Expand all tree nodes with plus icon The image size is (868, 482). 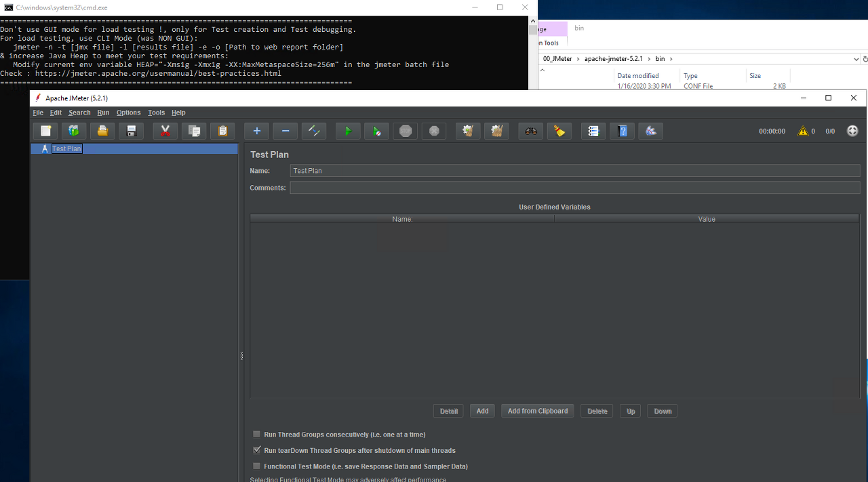(x=257, y=131)
